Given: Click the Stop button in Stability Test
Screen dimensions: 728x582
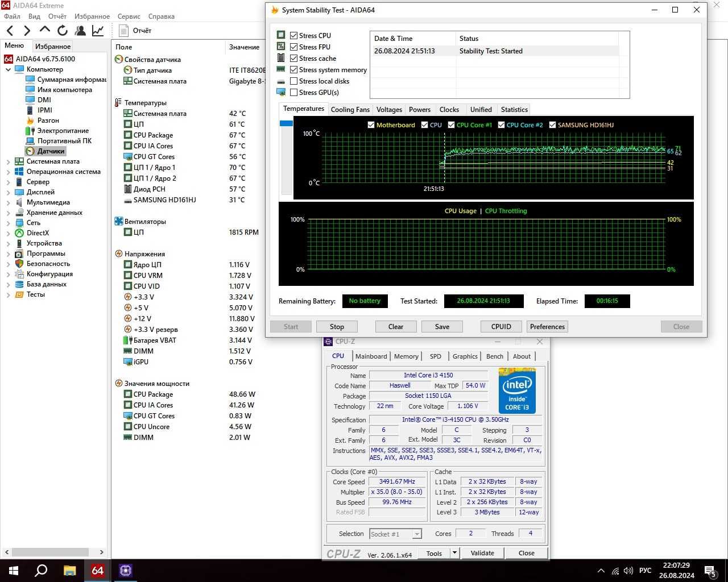Looking at the screenshot, I should [337, 327].
